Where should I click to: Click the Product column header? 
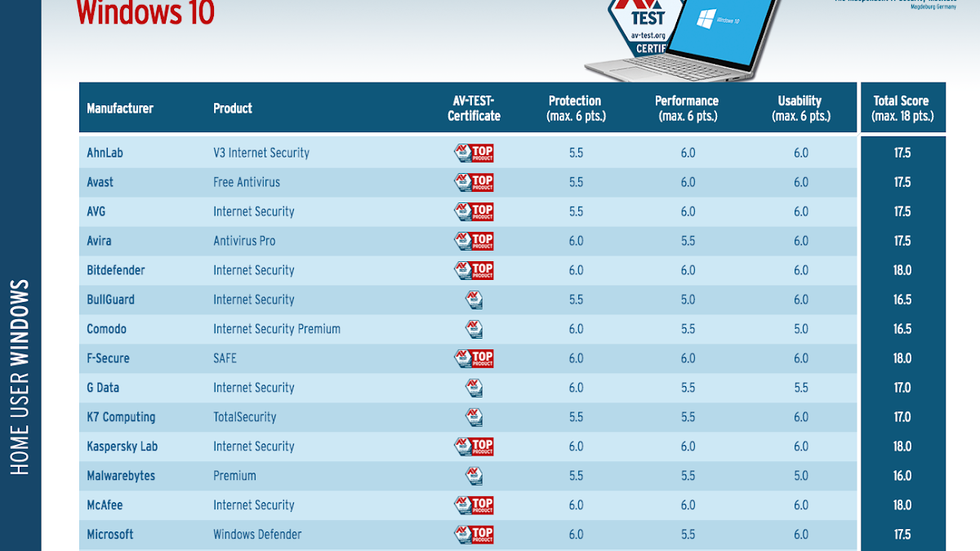[233, 108]
